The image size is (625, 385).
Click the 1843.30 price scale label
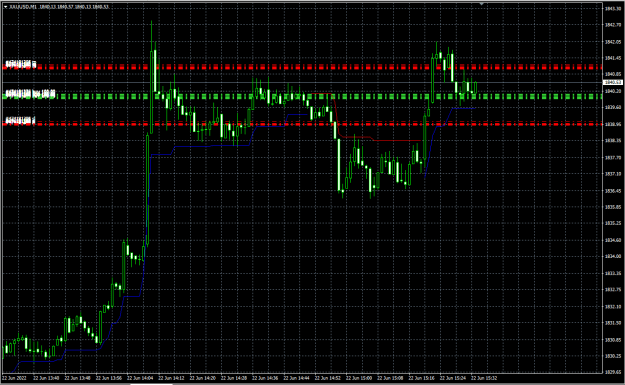point(613,8)
